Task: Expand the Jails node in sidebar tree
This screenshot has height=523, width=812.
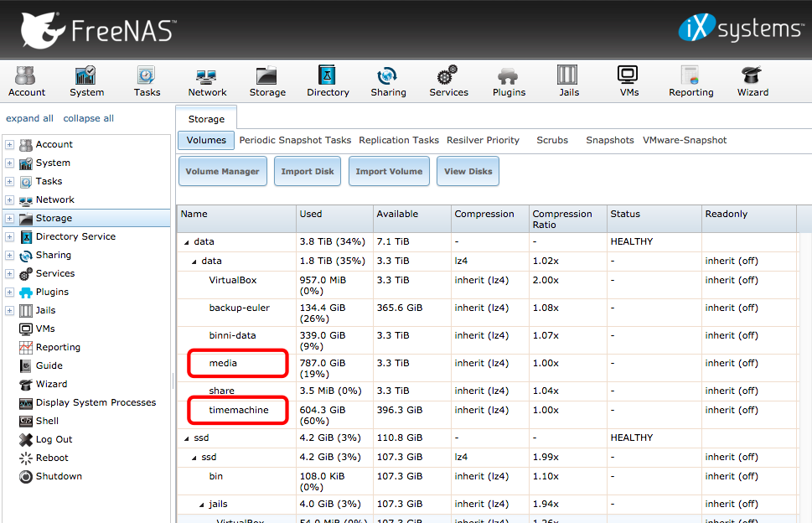Action: click(x=9, y=311)
